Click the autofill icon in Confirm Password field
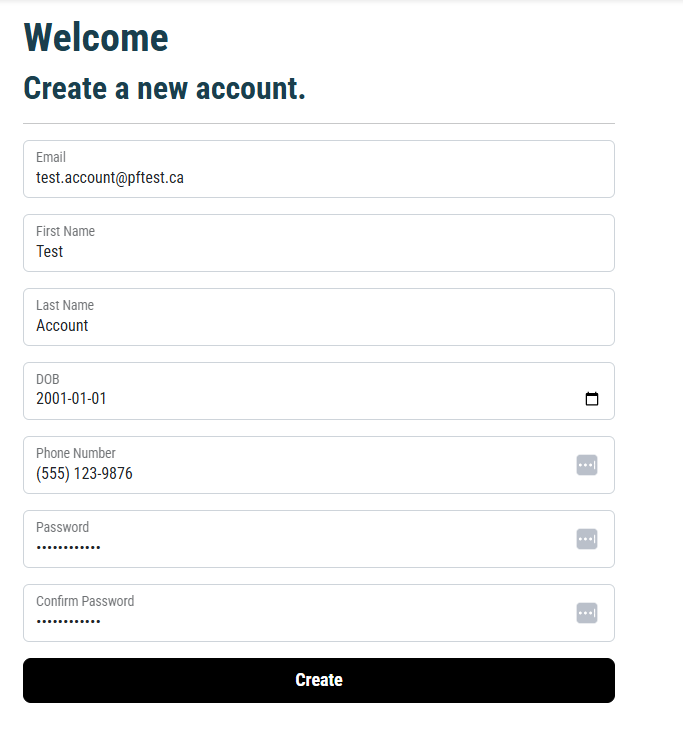The height and width of the screenshot is (744, 683). coord(587,613)
